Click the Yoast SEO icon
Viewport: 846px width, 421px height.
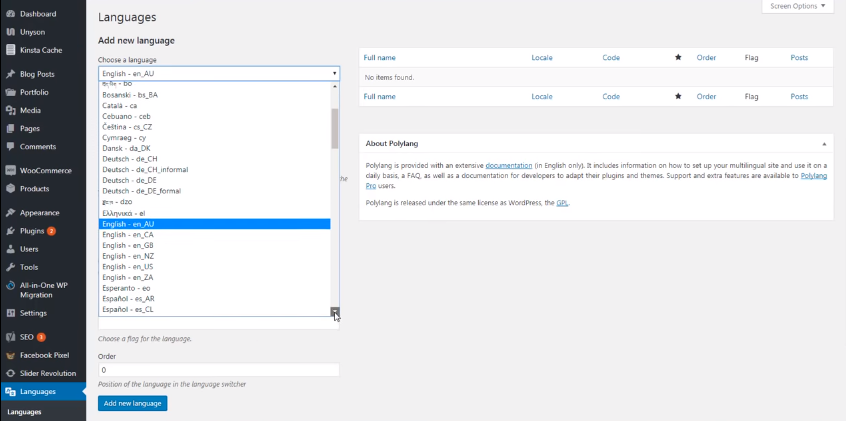tap(10, 337)
